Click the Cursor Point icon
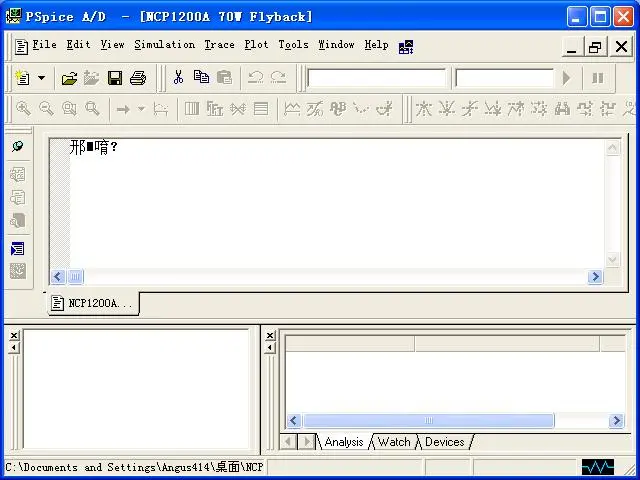640x480 pixels. pos(539,109)
